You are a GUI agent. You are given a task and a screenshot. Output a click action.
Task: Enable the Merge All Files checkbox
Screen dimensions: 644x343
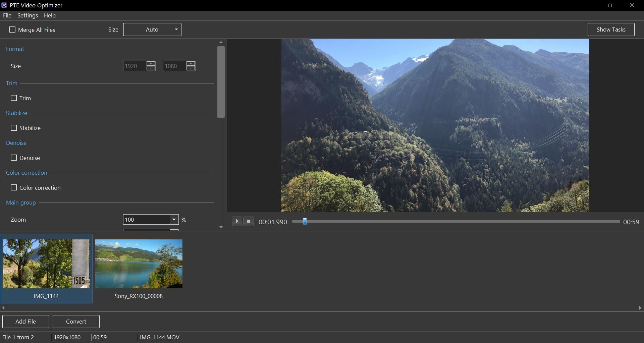12,30
